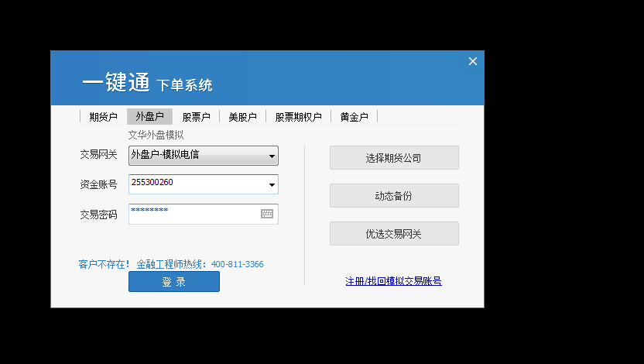Expand the 资金账号 dropdown arrow
644x364 pixels.
(272, 184)
